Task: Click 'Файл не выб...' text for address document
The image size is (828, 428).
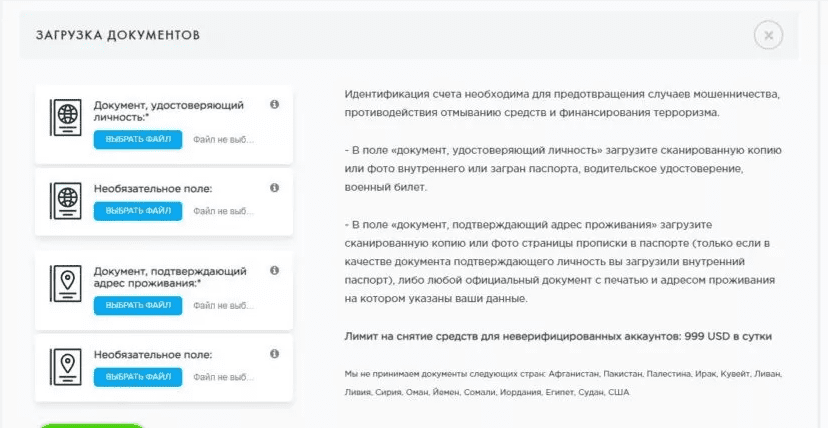Action: [x=223, y=306]
